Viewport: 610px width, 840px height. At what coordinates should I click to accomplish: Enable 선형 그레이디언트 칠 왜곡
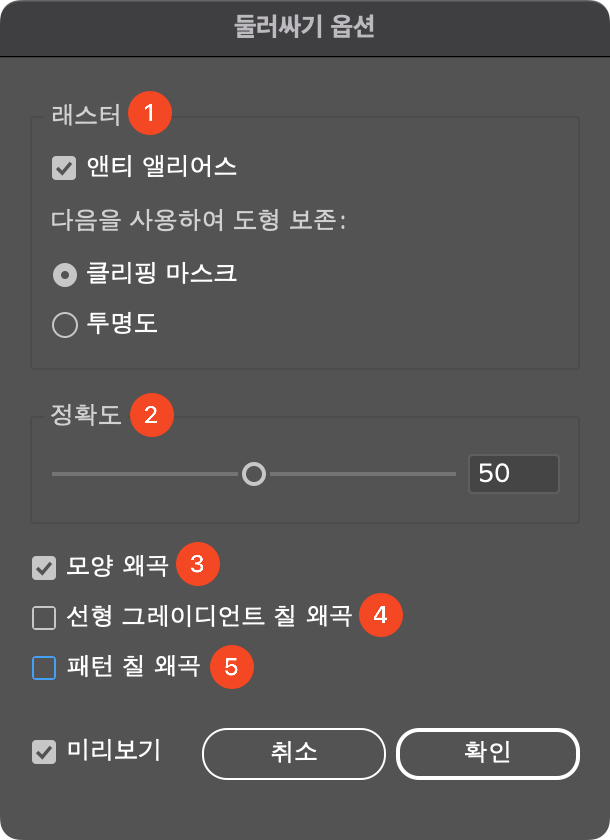click(45, 617)
